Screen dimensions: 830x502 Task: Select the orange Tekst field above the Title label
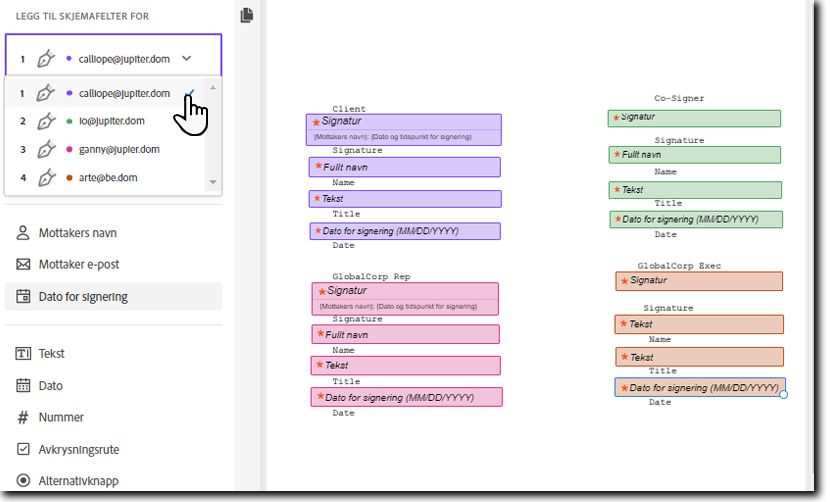(x=699, y=357)
